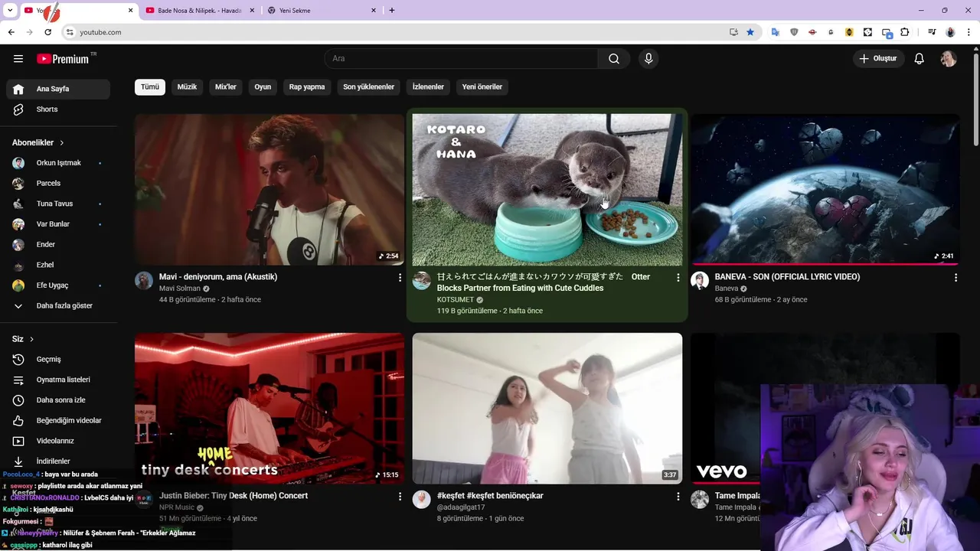Viewport: 980px width, 551px height.
Task: Open Ender subscription channel
Action: 58,244
